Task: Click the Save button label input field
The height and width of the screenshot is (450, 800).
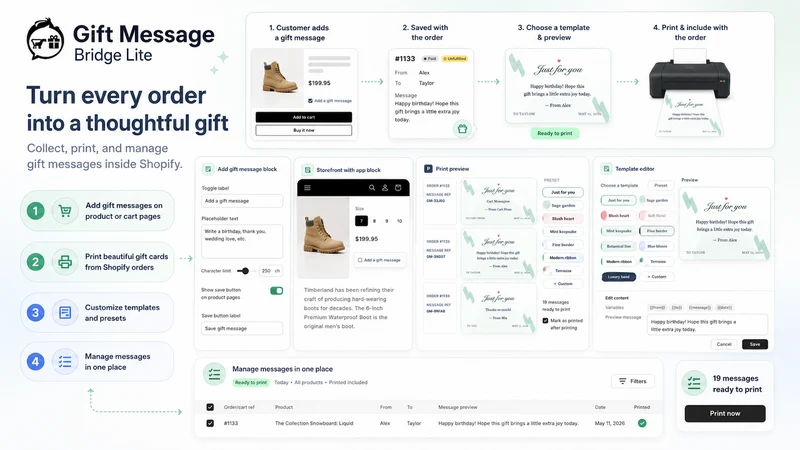Action: (242, 329)
